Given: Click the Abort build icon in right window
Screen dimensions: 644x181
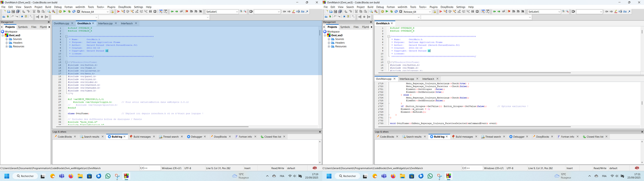Looking at the screenshot, I should [400, 12].
